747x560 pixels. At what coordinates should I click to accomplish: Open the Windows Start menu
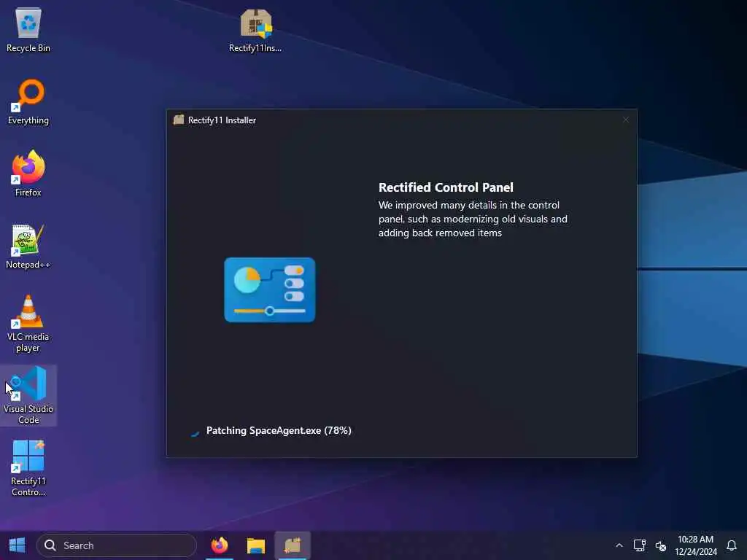pyautogui.click(x=18, y=545)
